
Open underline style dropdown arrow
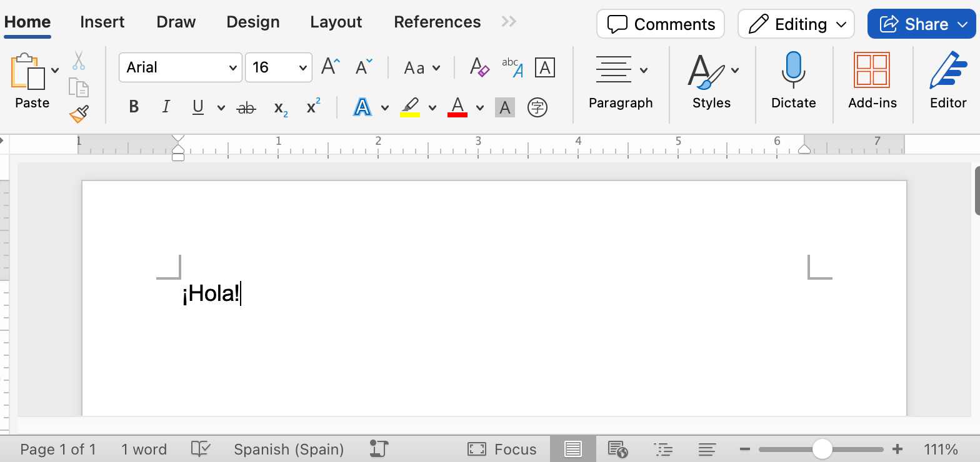(221, 108)
